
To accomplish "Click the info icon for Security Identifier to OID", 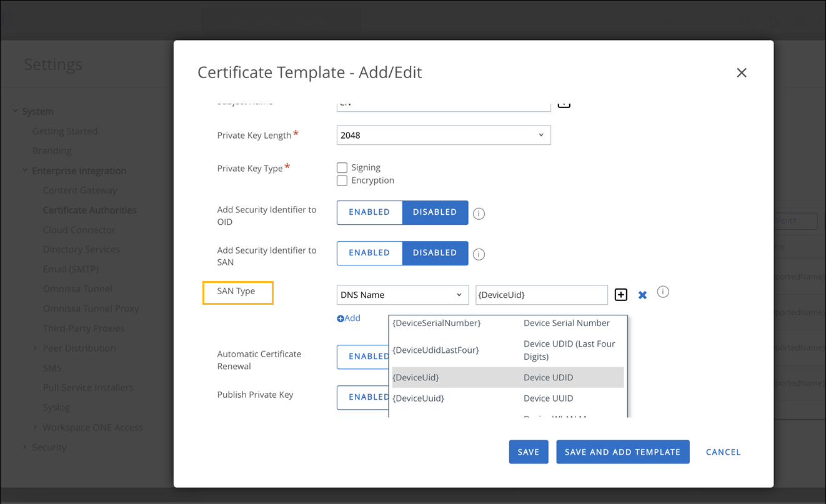I will pos(479,214).
